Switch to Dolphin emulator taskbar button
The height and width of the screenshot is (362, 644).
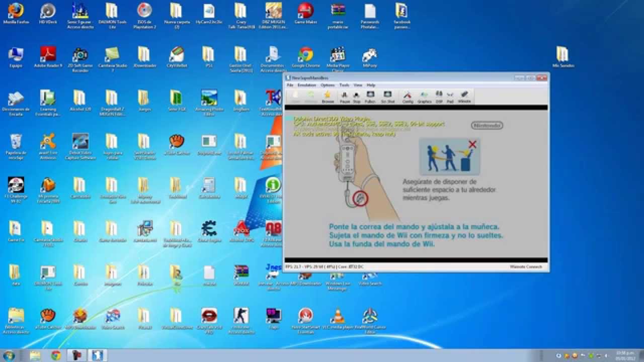coord(98,355)
